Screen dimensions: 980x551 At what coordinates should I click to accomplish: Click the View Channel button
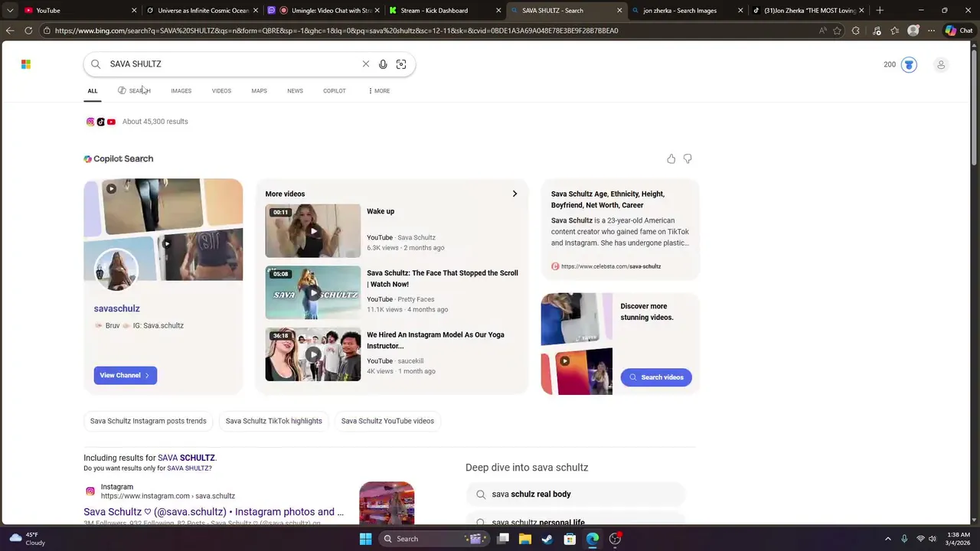[126, 376]
